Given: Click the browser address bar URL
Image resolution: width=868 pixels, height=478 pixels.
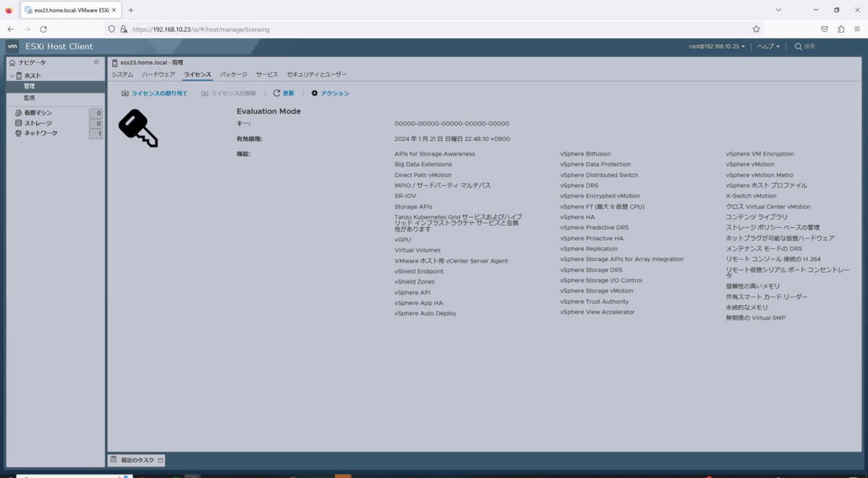Looking at the screenshot, I should coord(201,29).
